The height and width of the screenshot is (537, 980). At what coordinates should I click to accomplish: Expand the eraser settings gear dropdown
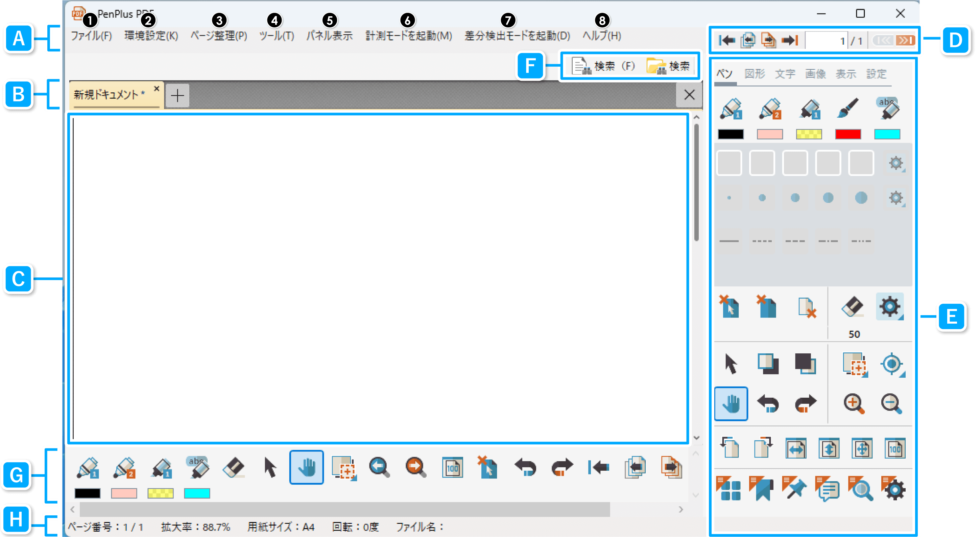[890, 307]
